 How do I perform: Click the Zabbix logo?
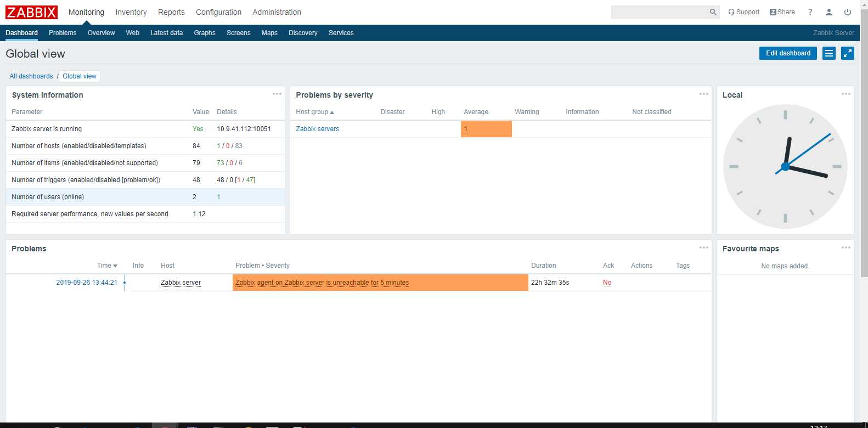(31, 12)
